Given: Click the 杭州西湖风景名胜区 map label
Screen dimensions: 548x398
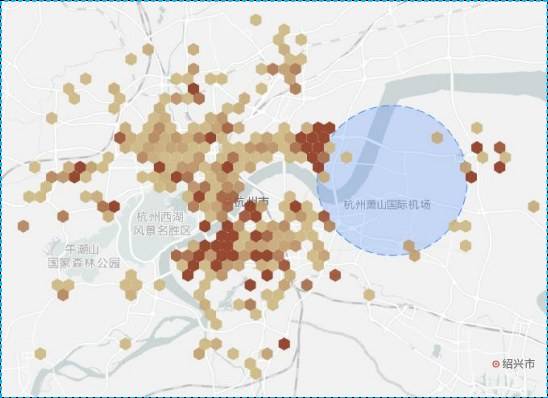Looking at the screenshot, I should click(x=163, y=224).
